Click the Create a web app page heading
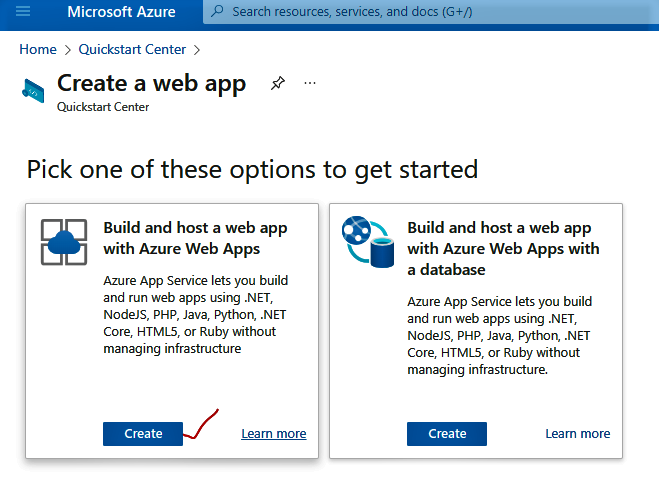The width and height of the screenshot is (659, 487). coord(151,83)
